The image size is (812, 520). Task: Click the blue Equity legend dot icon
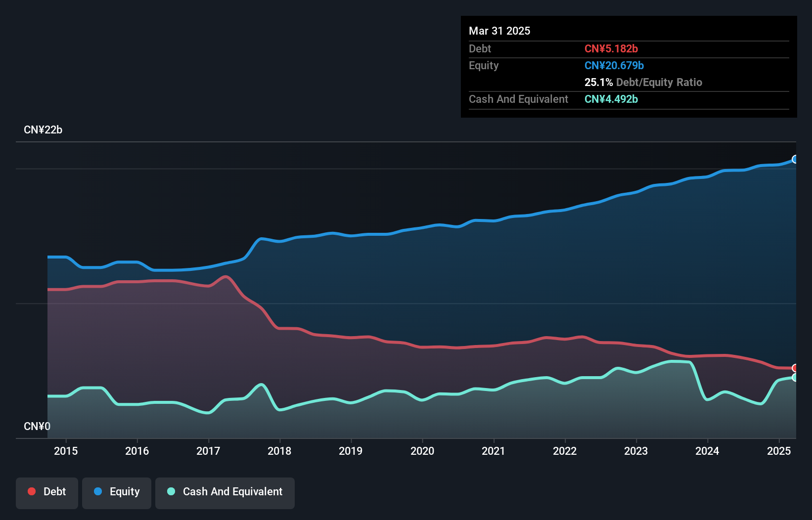97,491
